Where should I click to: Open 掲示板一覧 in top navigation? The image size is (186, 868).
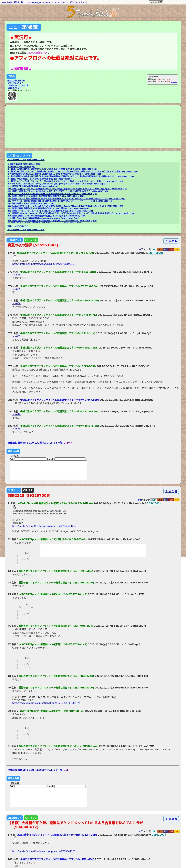click(19, 2)
